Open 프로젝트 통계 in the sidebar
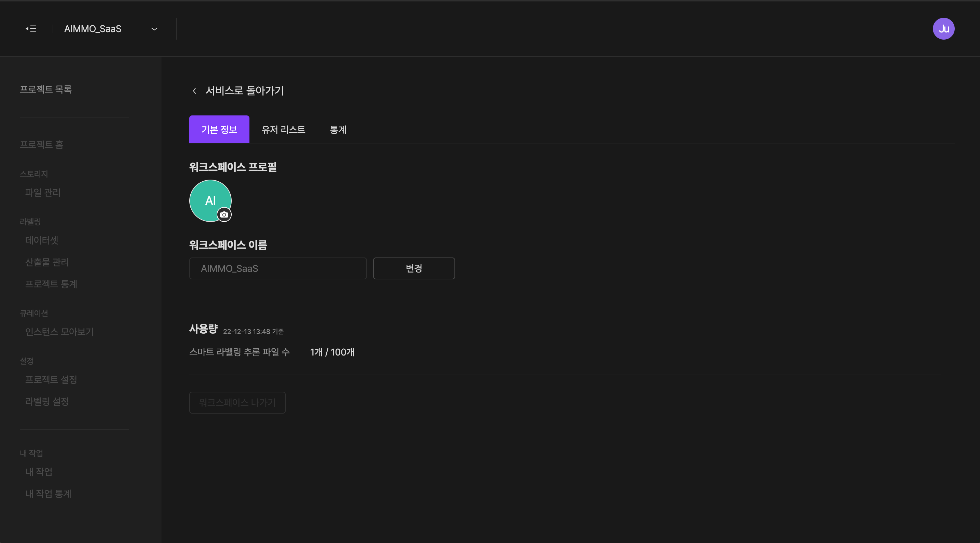The image size is (980, 543). (51, 284)
